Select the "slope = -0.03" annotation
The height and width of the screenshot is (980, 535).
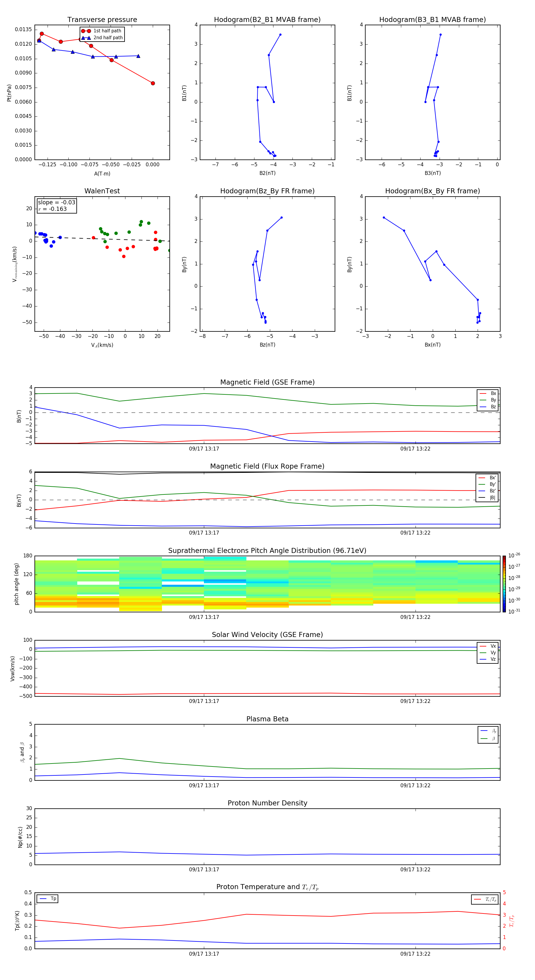[x=57, y=203]
